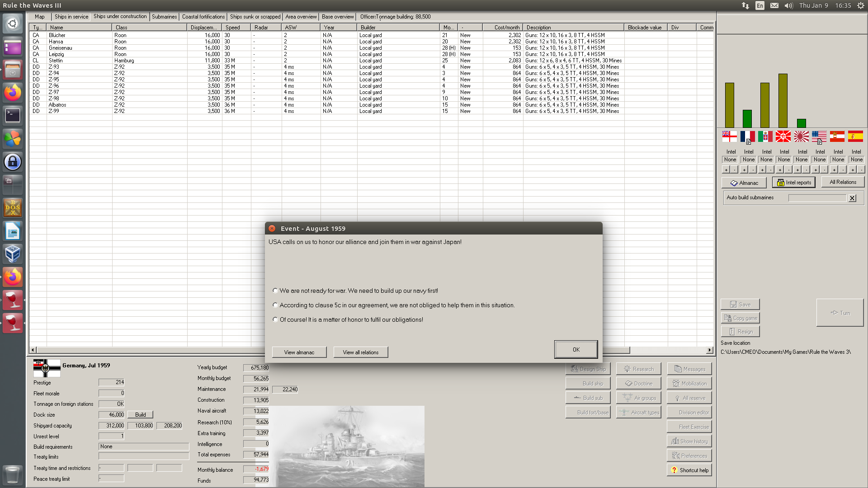Screen dimensions: 868x488
Task: Open the Ships sunk or scrapped tab
Action: coord(255,17)
